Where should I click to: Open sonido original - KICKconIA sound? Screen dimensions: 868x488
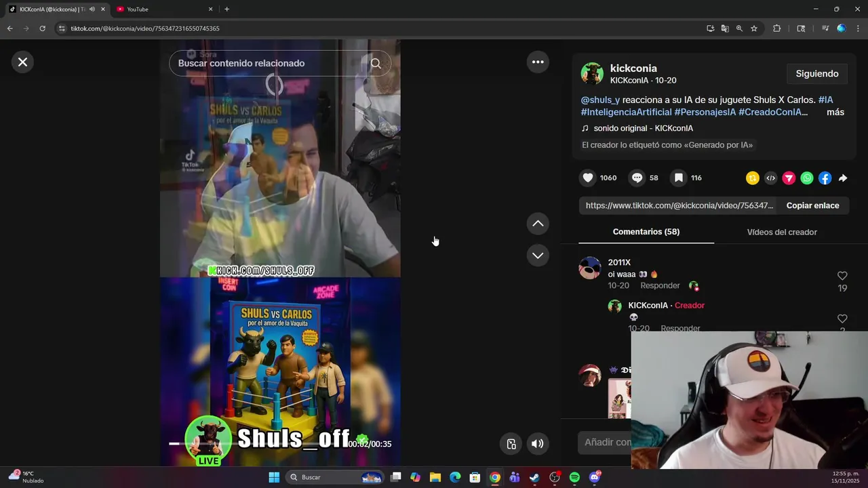(643, 128)
